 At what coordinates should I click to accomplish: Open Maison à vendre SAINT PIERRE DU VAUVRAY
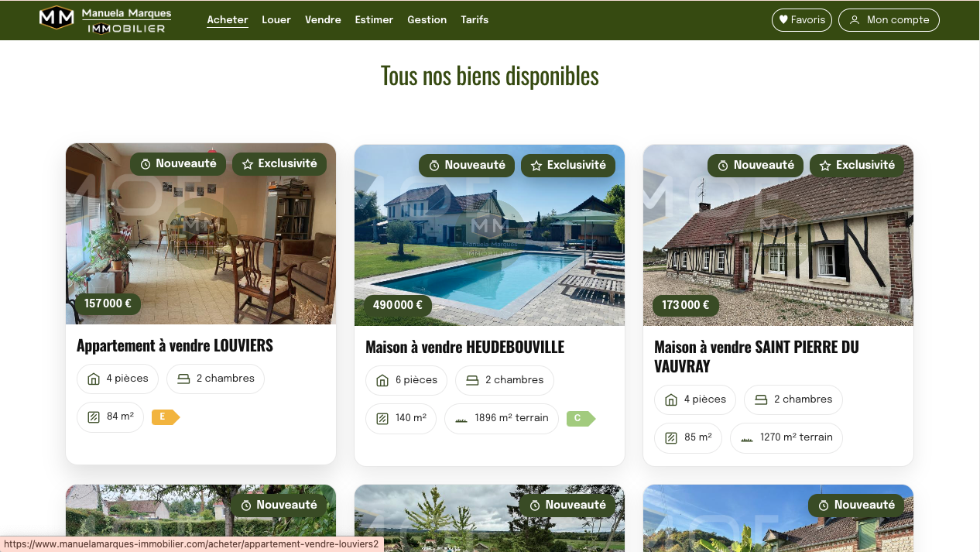click(756, 356)
